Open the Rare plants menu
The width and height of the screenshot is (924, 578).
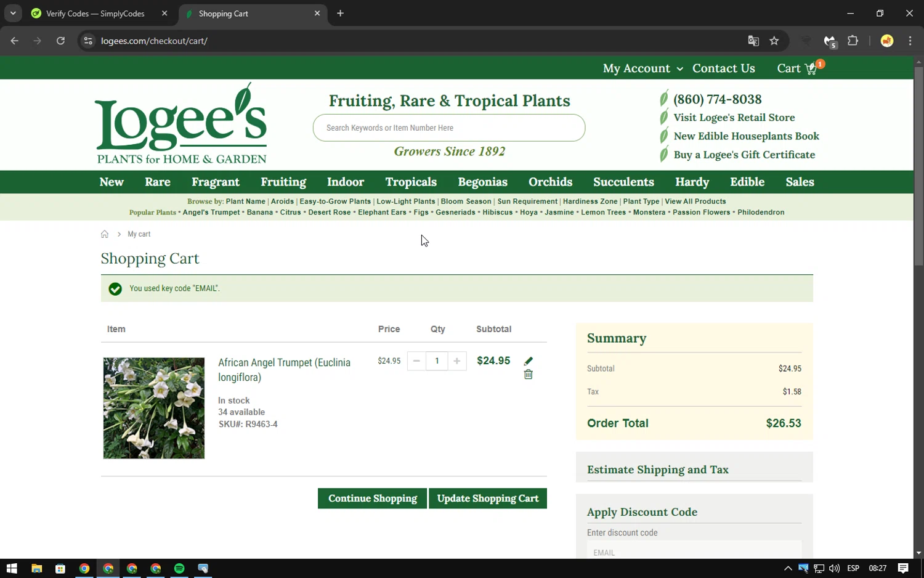158,182
